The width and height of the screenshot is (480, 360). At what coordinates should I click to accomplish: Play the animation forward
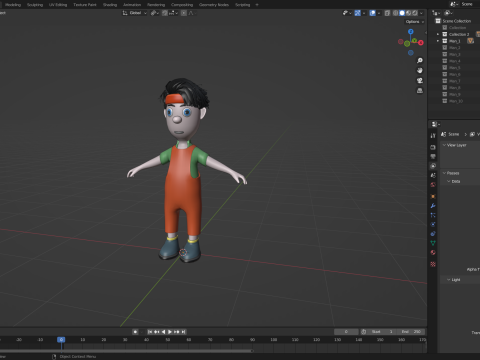point(170,332)
